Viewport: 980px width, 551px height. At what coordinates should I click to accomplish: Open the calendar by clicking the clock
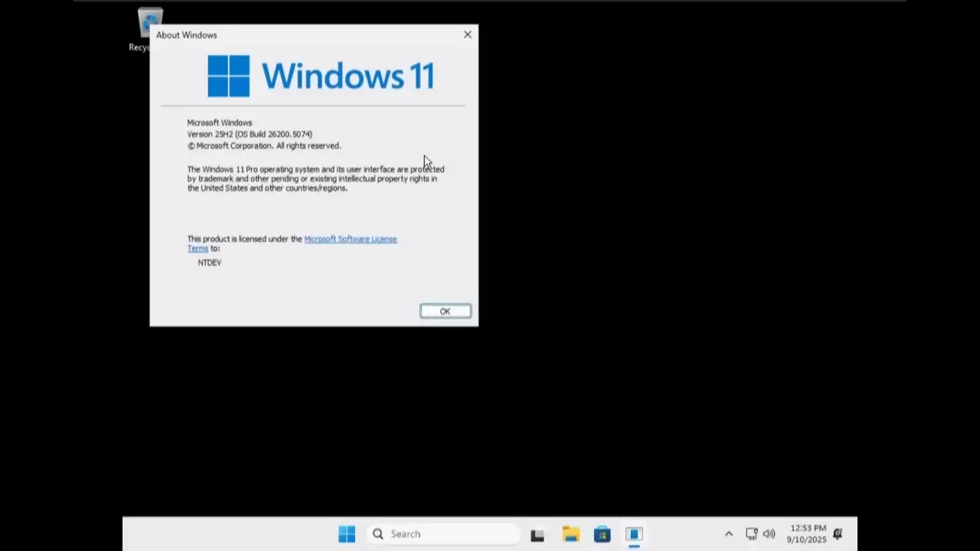pos(805,533)
